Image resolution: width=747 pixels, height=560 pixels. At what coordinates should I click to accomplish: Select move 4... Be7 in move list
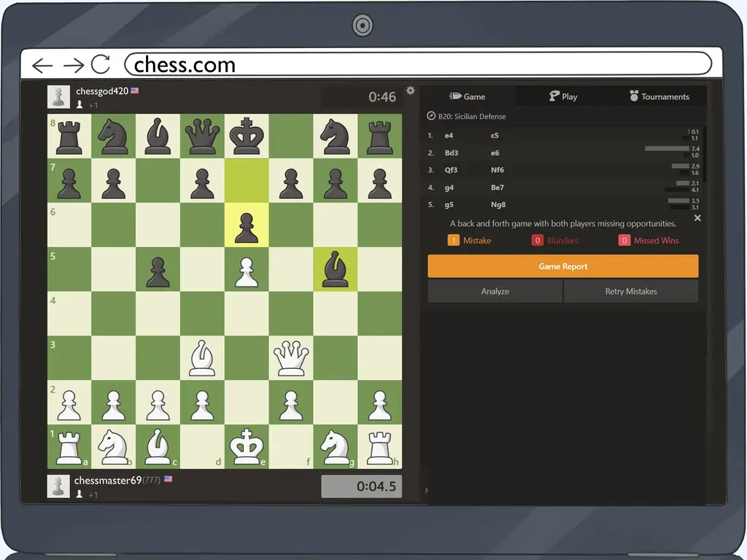tap(497, 187)
